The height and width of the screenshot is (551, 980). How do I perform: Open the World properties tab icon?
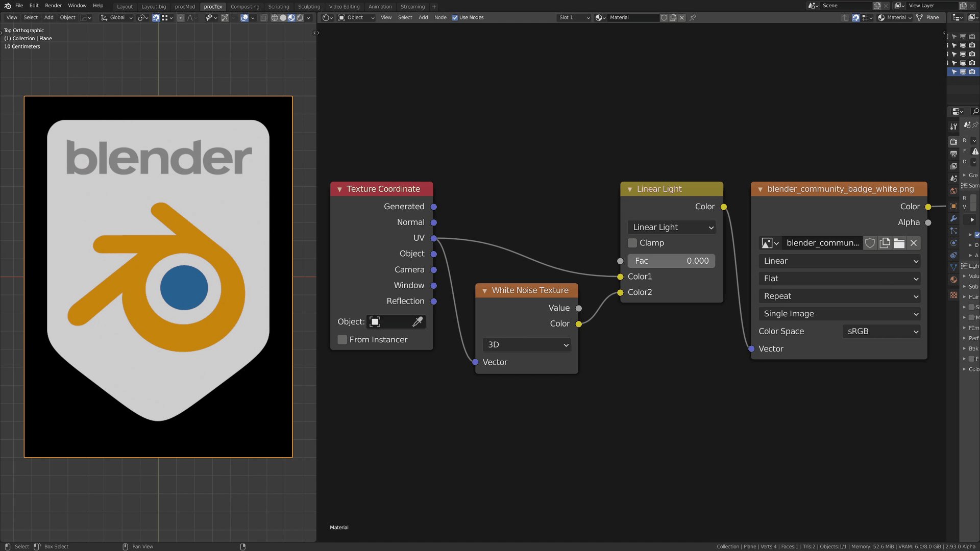tap(953, 191)
